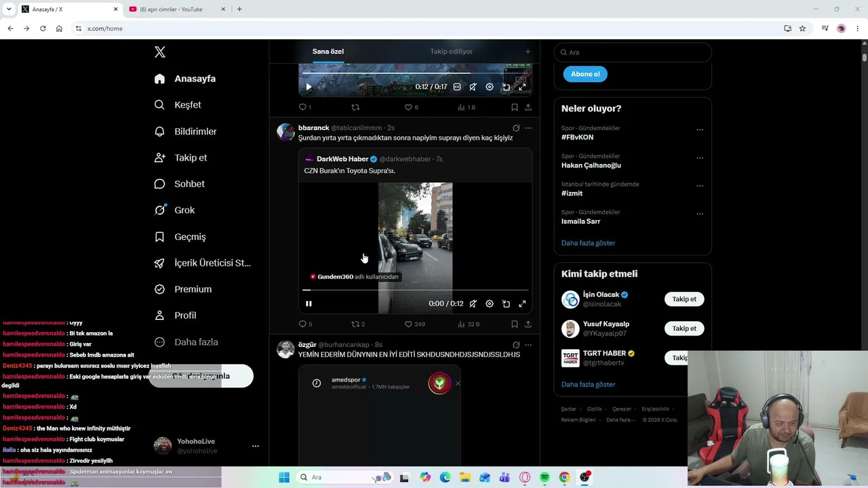Open Spotify from the taskbar
Screen dimensions: 868x488
click(x=545, y=477)
